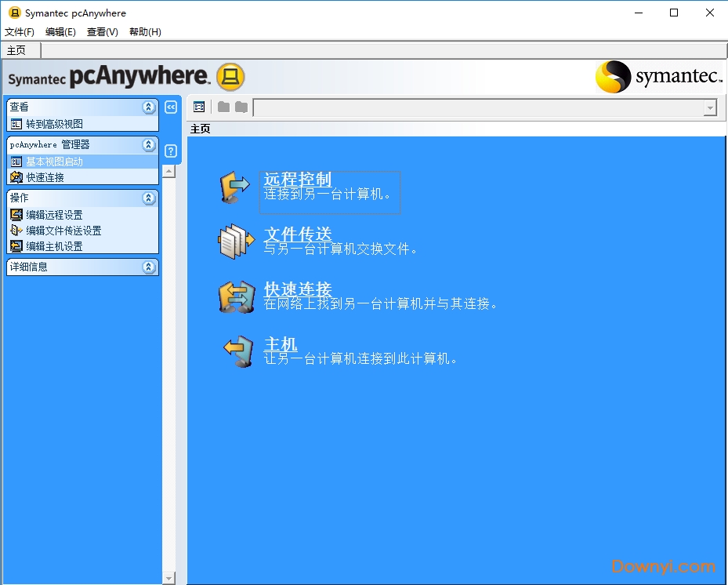Select the 主页 tab

16,50
